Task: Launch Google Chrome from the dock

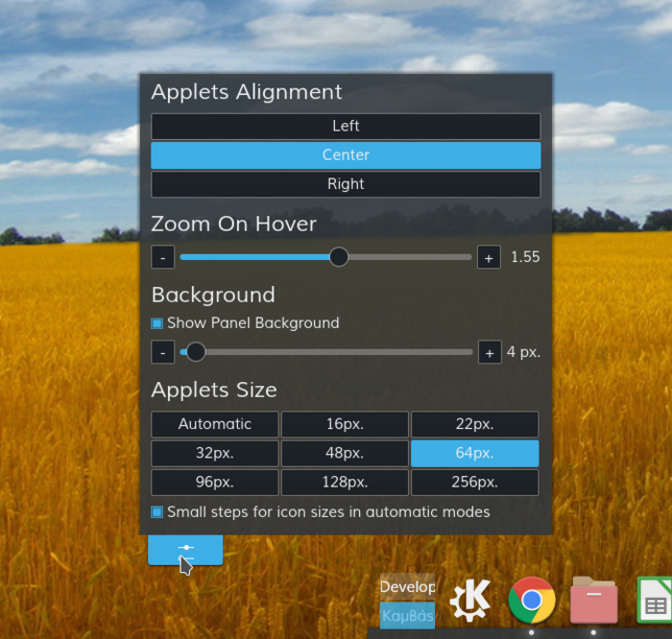Action: pyautogui.click(x=532, y=600)
